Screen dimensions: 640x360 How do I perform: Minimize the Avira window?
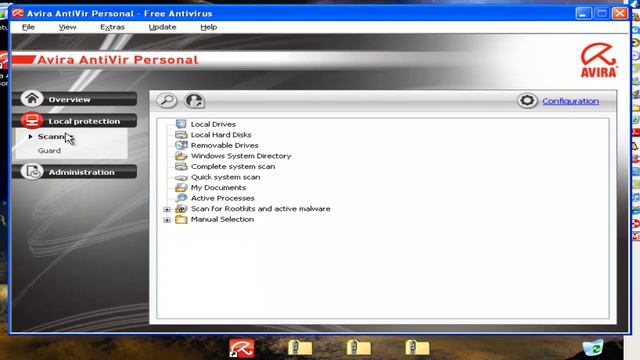(x=584, y=13)
